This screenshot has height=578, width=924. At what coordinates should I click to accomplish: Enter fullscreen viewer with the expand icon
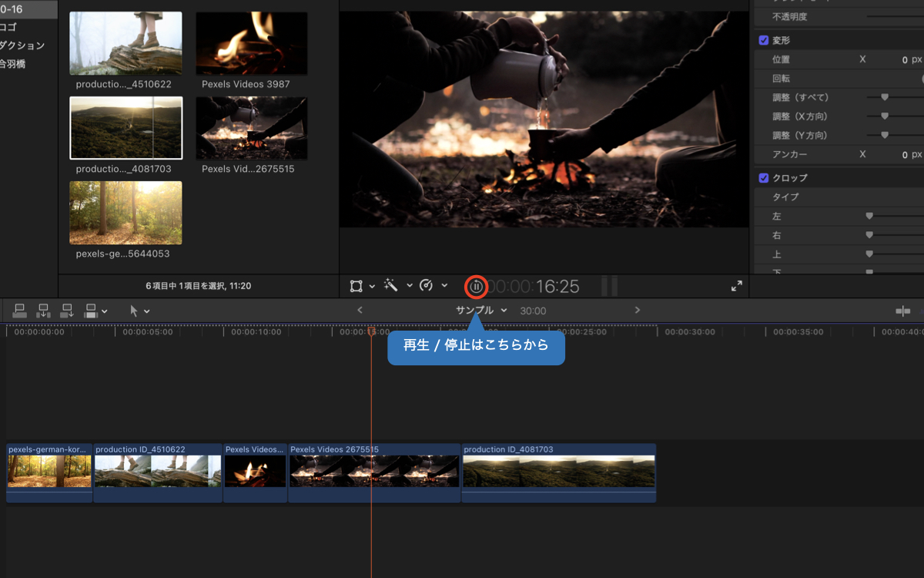737,286
